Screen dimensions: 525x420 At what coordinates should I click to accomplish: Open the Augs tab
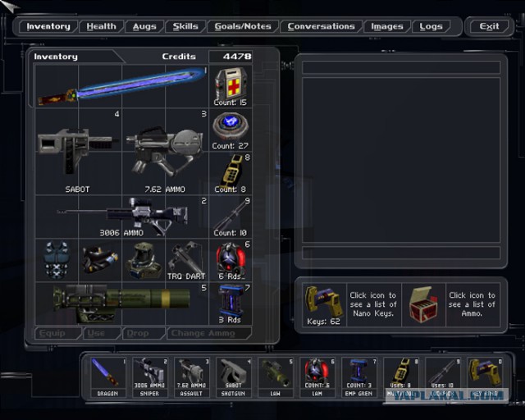144,26
